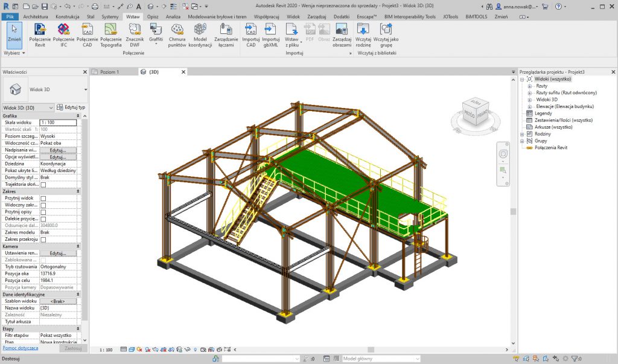
Task: Click the Skala widoku 1 : 100 field
Action: [58, 123]
